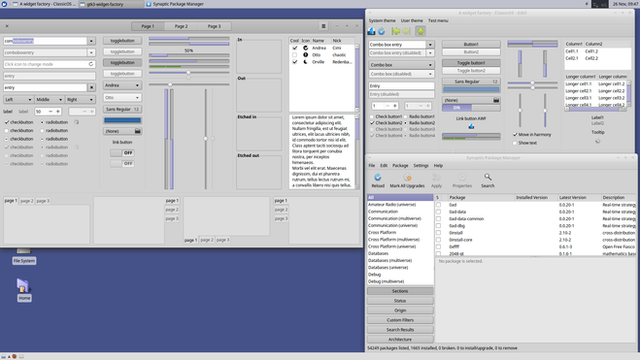Click the icon in Otto's row of the list
Image resolution: width=640 pixels, height=360 pixels.
(305, 55)
